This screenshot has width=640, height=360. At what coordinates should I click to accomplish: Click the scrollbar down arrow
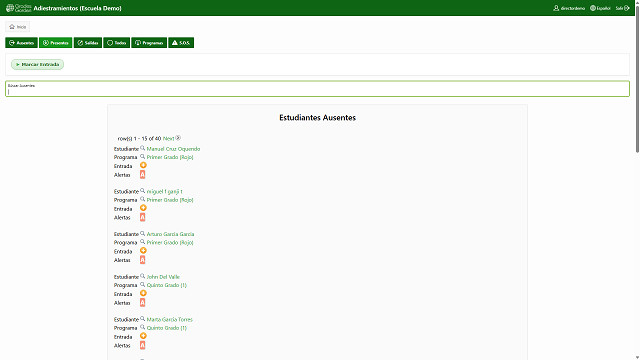(638, 358)
